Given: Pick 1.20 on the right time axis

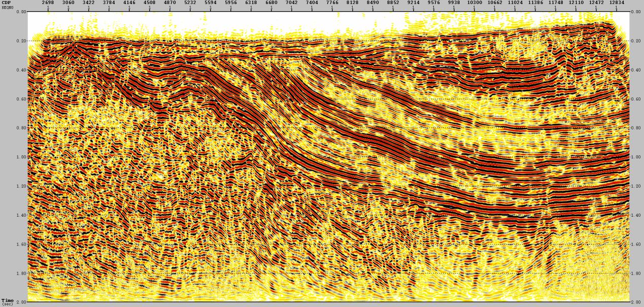Looking at the screenshot, I should [636, 186].
